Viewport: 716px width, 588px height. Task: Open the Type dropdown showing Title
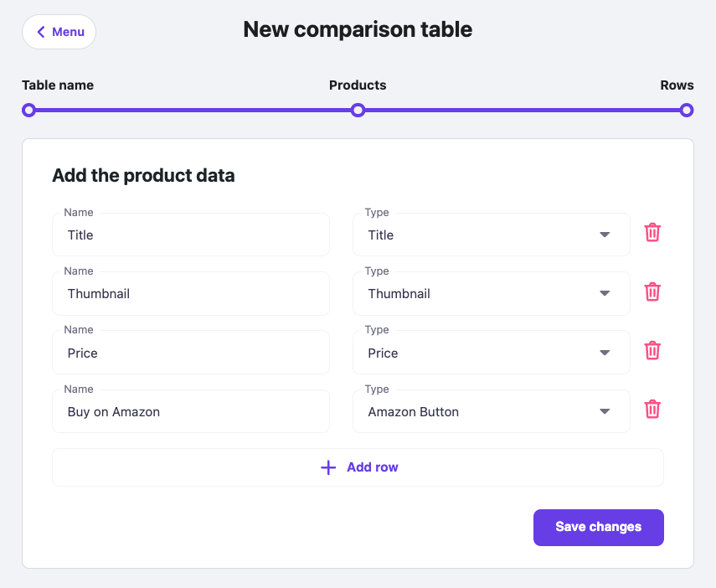[x=491, y=235]
